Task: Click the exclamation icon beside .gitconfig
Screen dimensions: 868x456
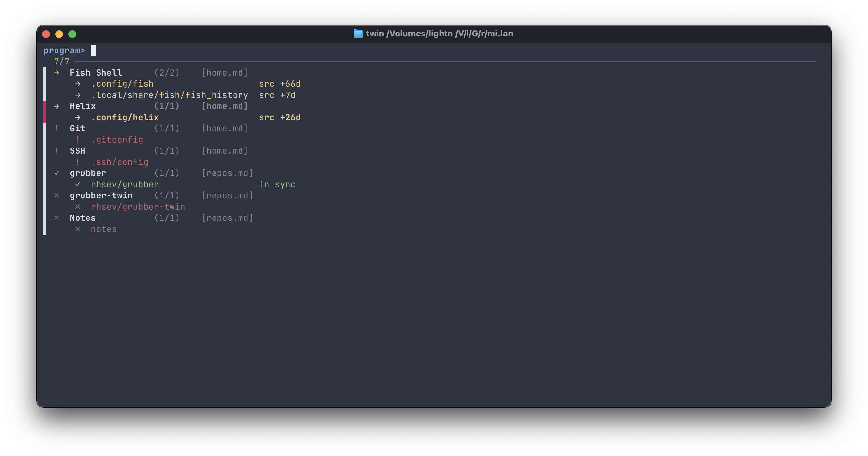Action: (x=78, y=140)
